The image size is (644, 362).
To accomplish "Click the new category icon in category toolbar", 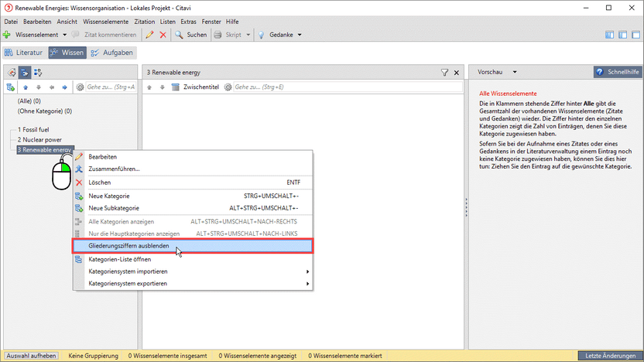I will 11,87.
